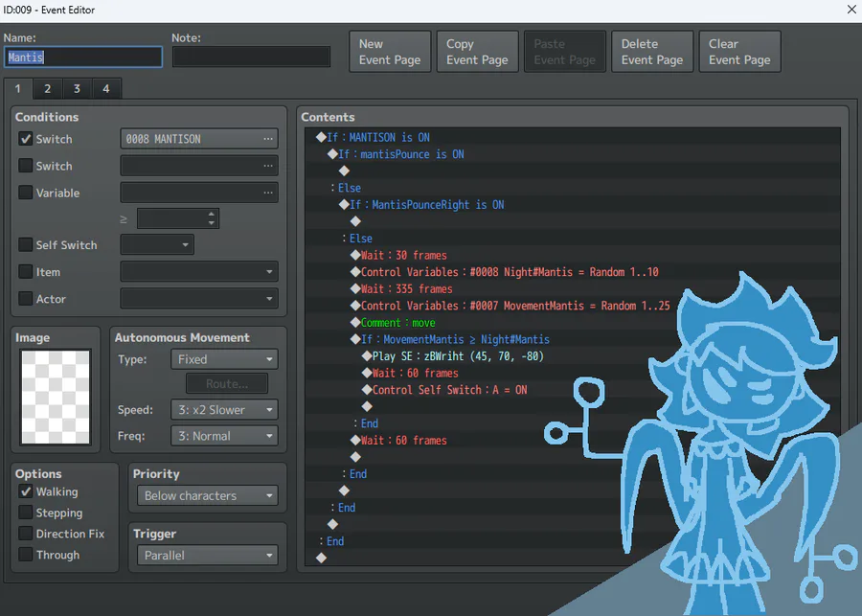This screenshot has width=862, height=616.
Task: Open Item condition dropdown
Action: click(x=199, y=272)
